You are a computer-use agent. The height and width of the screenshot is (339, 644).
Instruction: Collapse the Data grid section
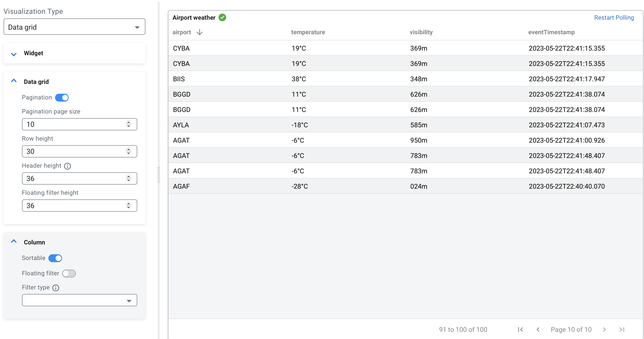click(x=14, y=81)
